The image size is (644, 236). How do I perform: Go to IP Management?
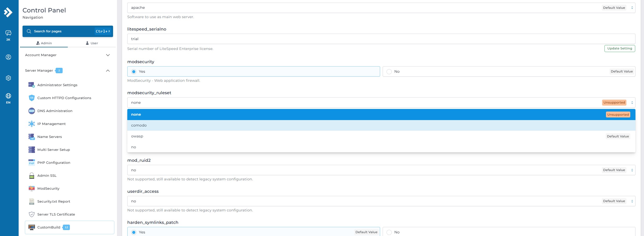(x=51, y=124)
